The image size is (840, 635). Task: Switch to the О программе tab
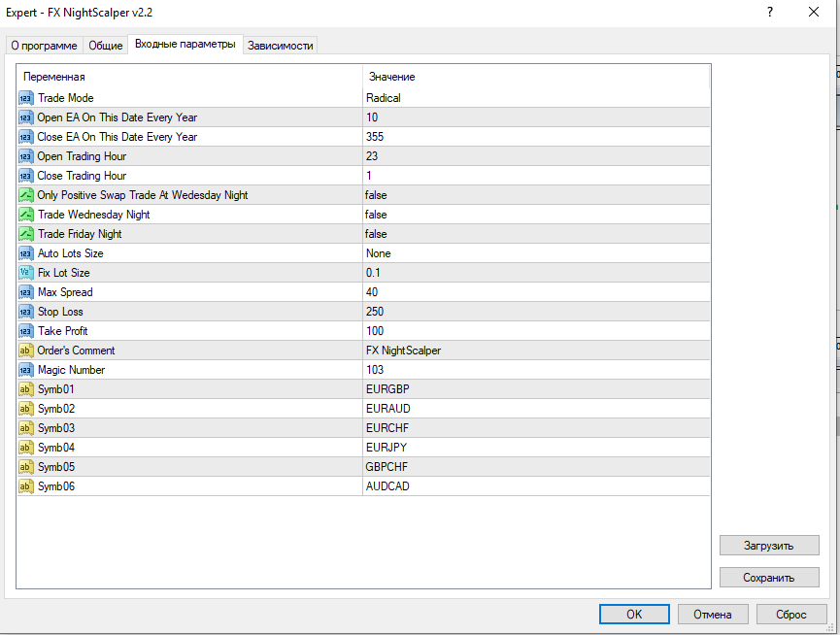[44, 46]
